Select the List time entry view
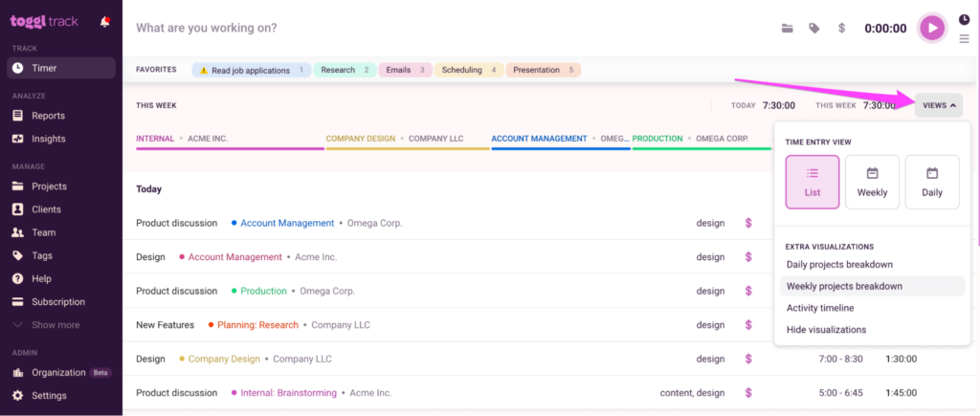 tap(813, 182)
